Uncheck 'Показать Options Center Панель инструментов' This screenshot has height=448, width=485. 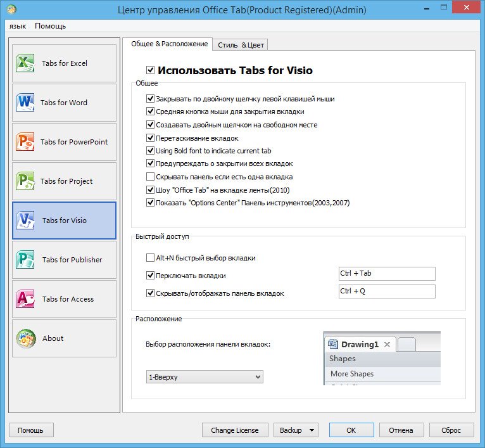click(150, 203)
